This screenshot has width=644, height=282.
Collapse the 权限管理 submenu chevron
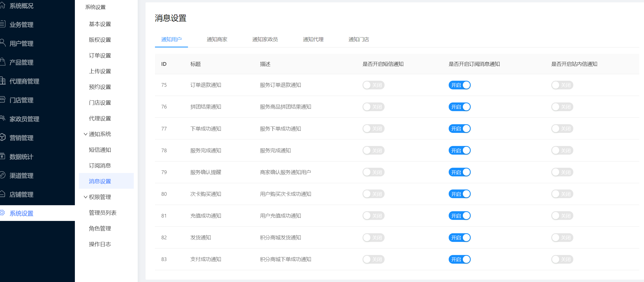tap(85, 197)
